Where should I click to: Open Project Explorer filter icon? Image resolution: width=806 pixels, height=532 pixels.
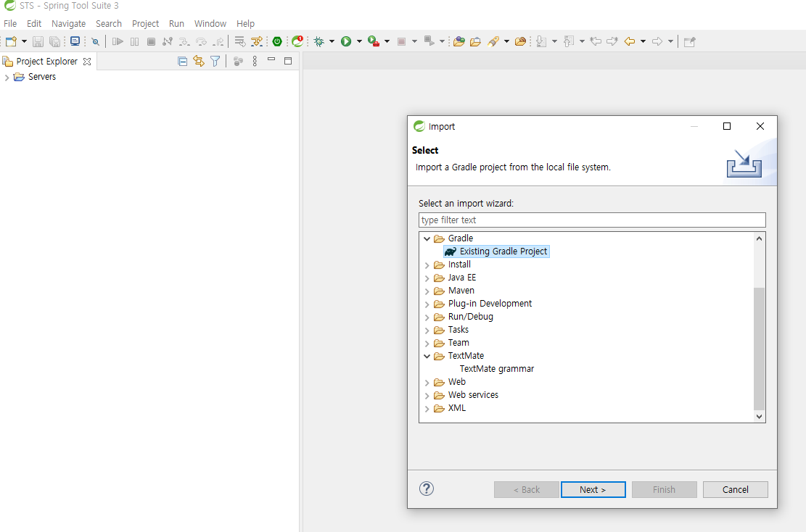coord(215,62)
